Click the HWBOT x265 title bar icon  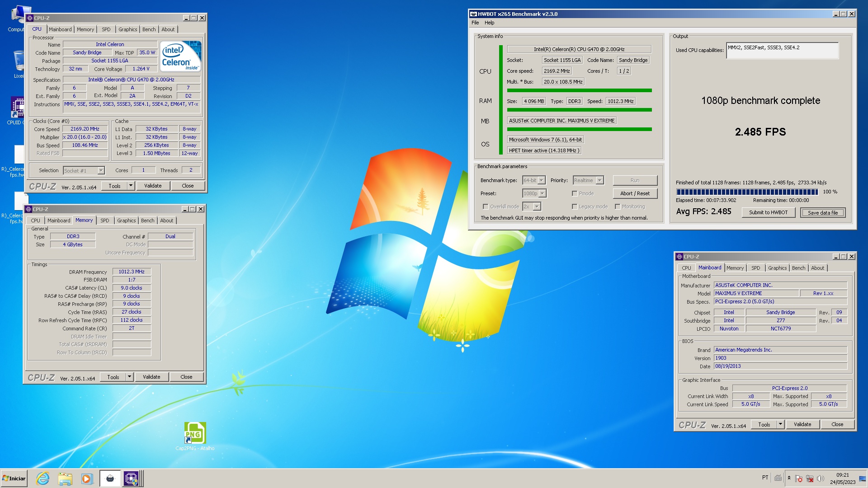click(473, 14)
